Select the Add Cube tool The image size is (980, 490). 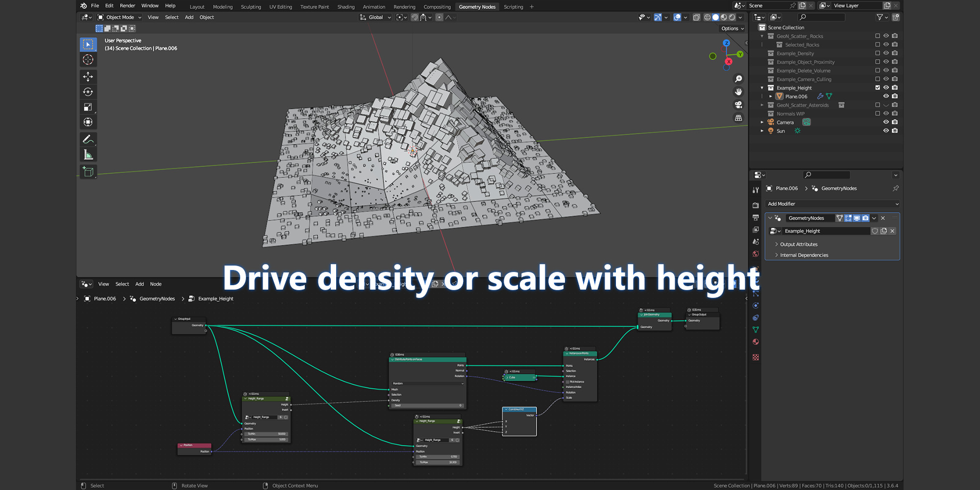click(x=88, y=172)
